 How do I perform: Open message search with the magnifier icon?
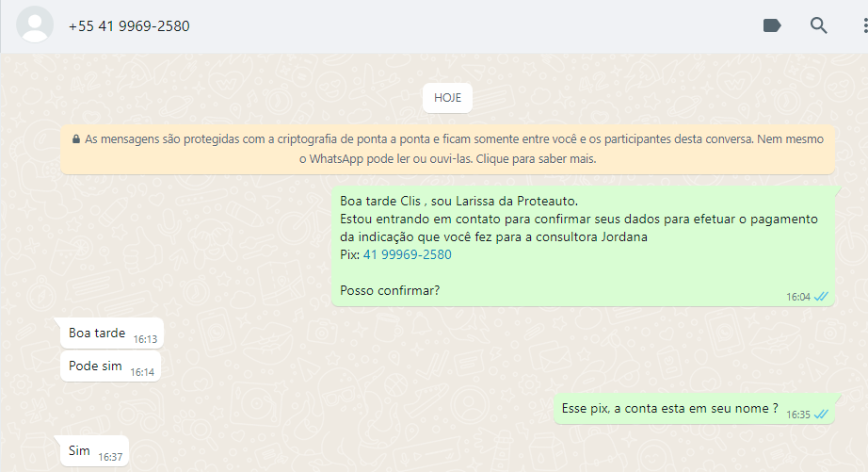tap(818, 25)
